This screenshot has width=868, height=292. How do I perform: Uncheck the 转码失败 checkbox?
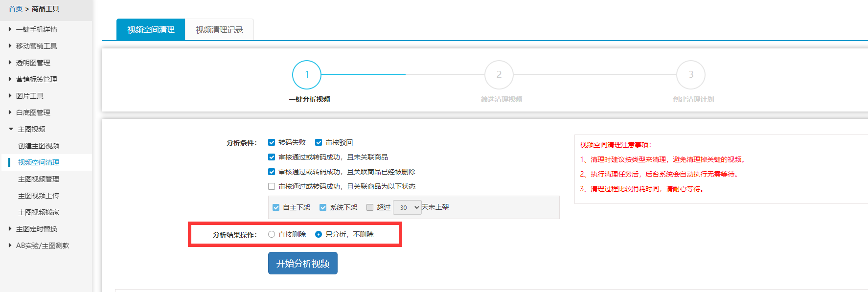[x=272, y=142]
